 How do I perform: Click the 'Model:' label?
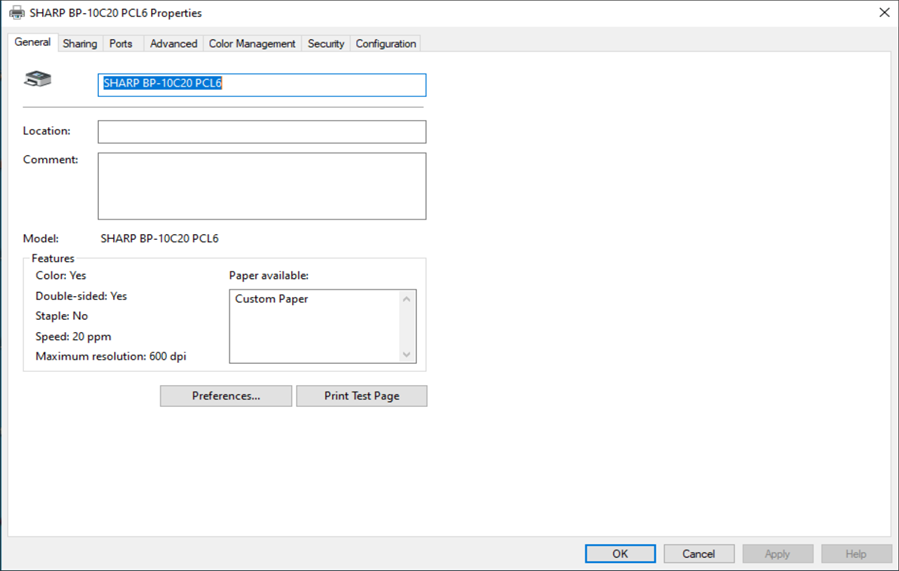[41, 238]
